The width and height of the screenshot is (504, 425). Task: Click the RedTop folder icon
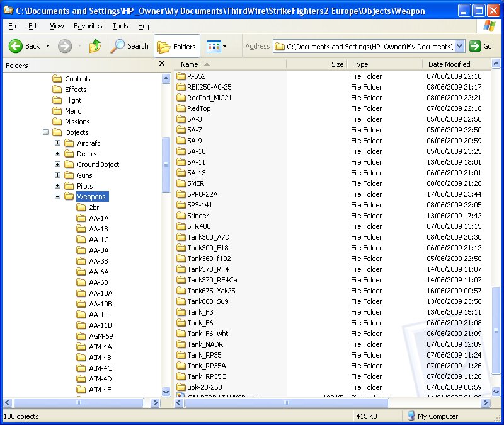tap(181, 108)
